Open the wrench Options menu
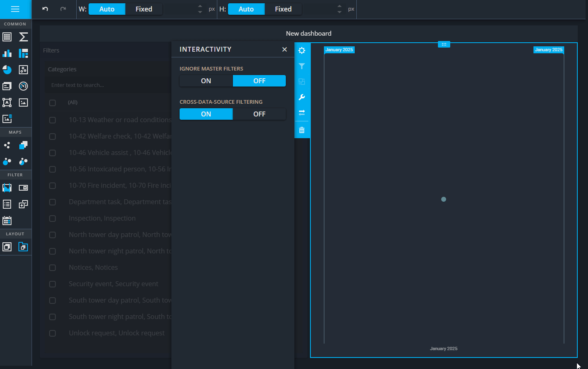The image size is (588, 369). point(302,97)
